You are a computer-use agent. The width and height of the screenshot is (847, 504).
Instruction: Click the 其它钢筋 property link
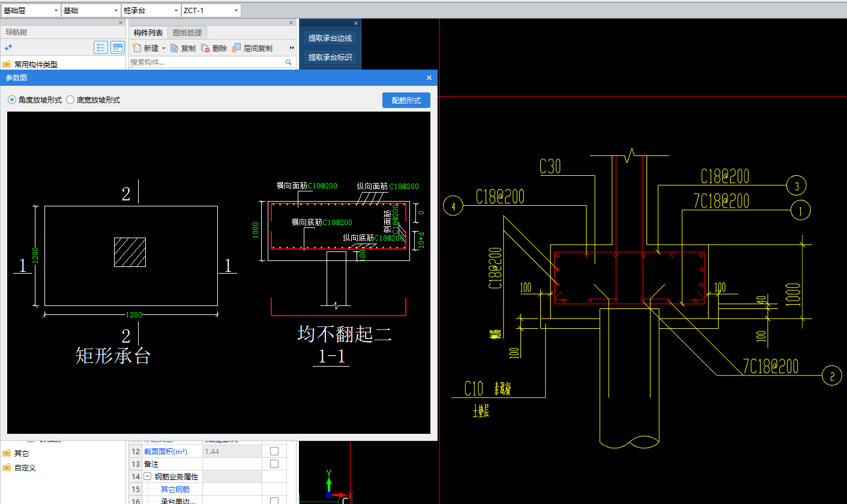tap(174, 490)
